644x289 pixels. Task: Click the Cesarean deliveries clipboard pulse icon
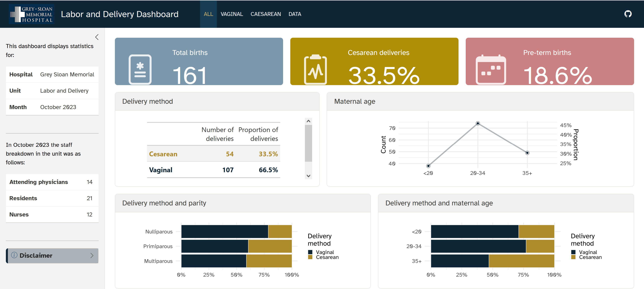click(x=315, y=70)
